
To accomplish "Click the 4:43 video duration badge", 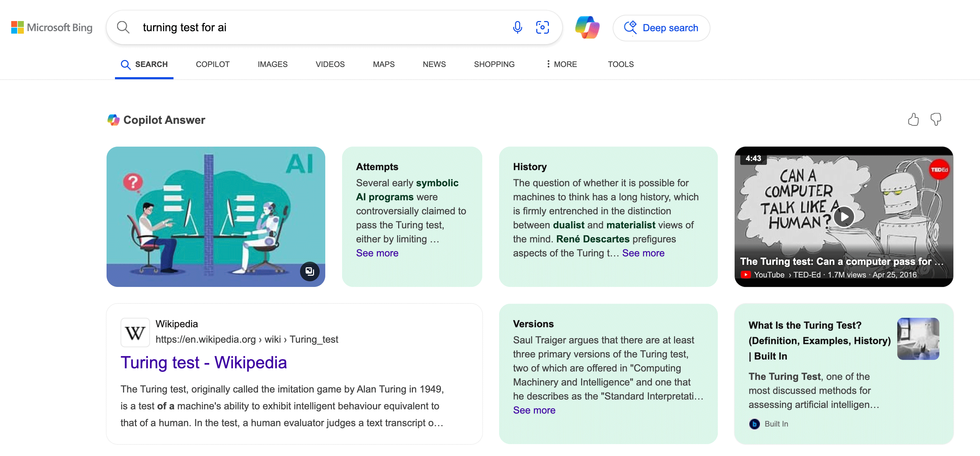I will (x=753, y=158).
